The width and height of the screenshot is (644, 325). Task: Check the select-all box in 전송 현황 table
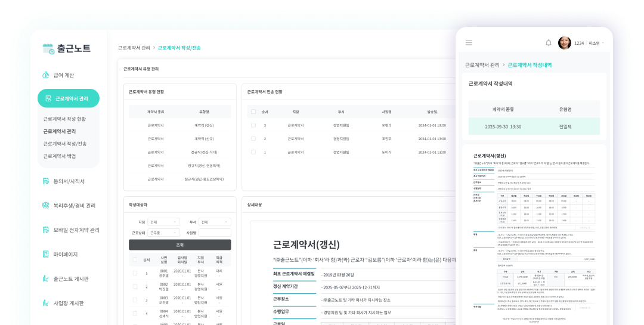pos(253,112)
